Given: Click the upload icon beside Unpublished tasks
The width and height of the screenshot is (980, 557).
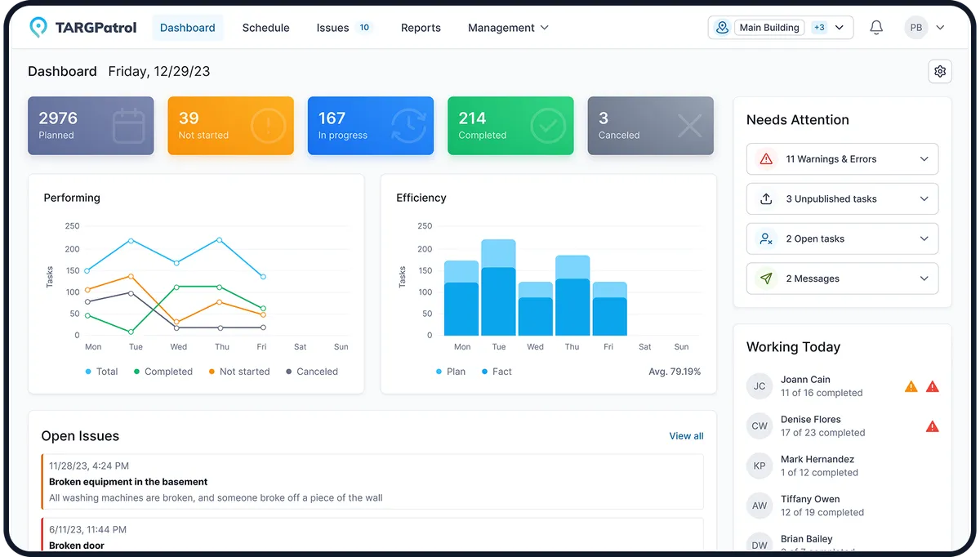Looking at the screenshot, I should 766,198.
